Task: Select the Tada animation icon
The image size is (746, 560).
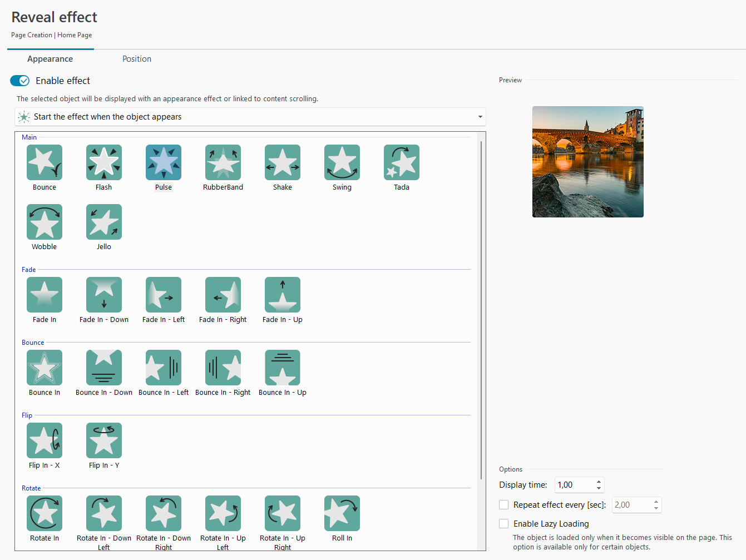Action: pos(402,162)
